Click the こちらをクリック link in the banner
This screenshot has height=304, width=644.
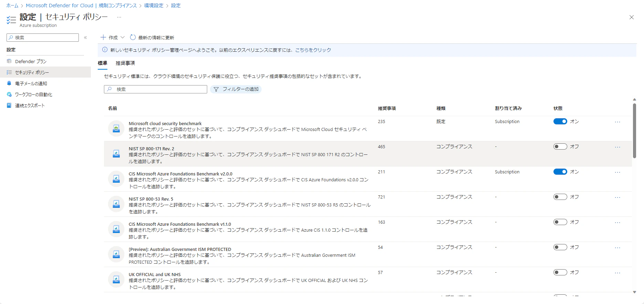[x=313, y=50]
